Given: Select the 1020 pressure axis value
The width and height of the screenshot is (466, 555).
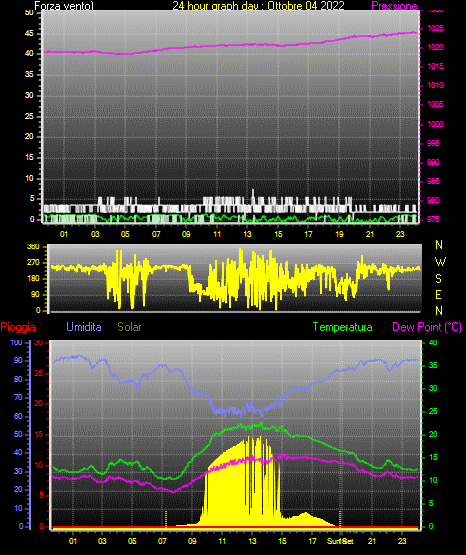Looking at the screenshot, I should pos(435,47).
